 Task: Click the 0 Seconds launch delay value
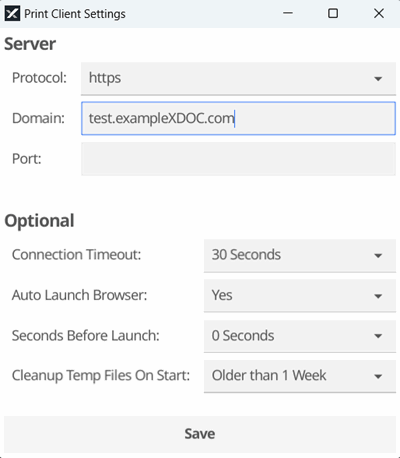(243, 335)
